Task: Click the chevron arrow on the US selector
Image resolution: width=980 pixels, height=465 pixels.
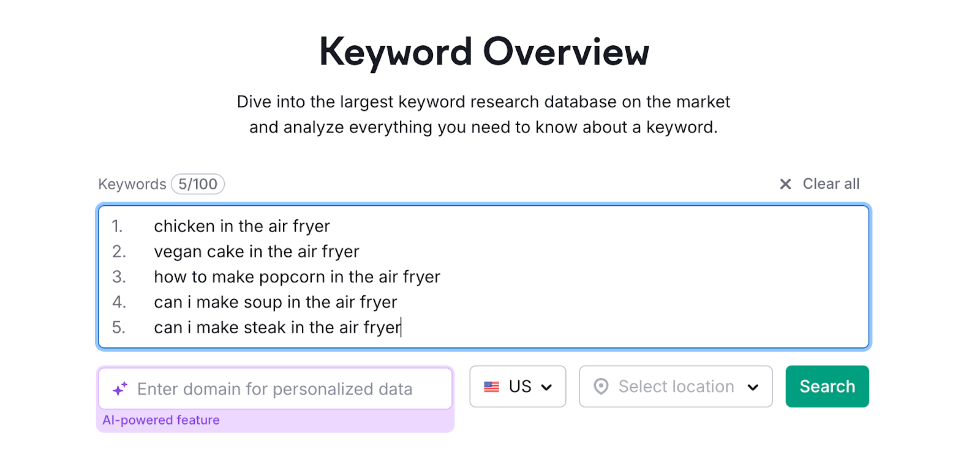Action: (545, 387)
